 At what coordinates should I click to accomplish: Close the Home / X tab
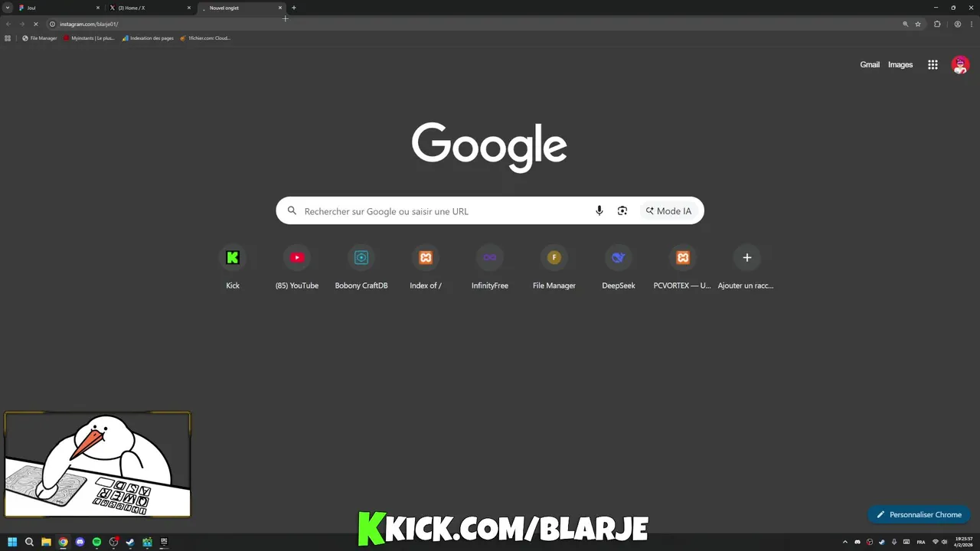coord(189,8)
